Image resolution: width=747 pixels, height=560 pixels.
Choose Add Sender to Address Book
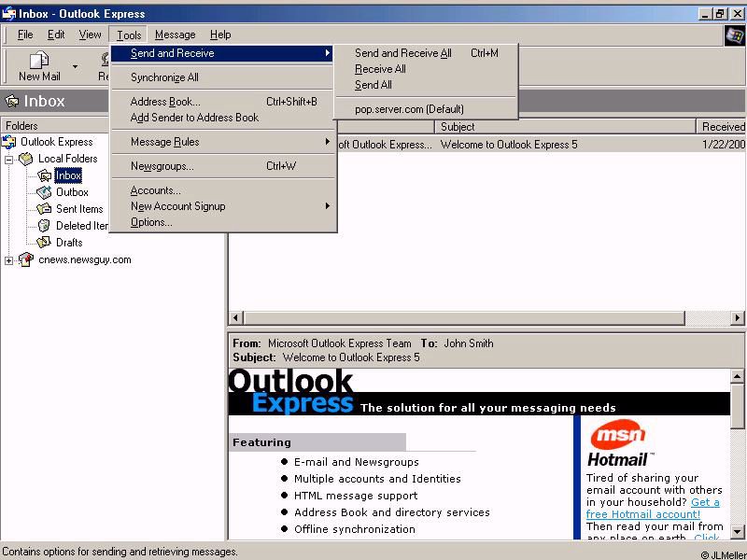[223, 118]
